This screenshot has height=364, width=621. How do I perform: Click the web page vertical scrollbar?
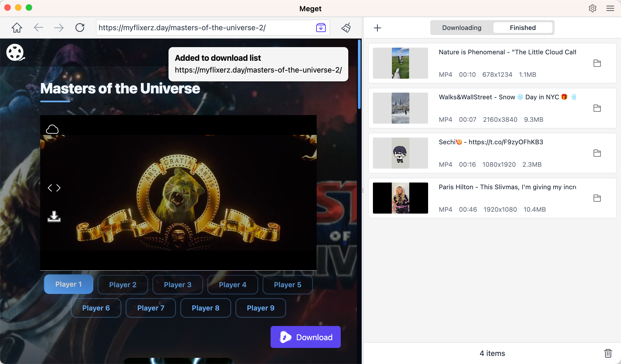tap(359, 74)
